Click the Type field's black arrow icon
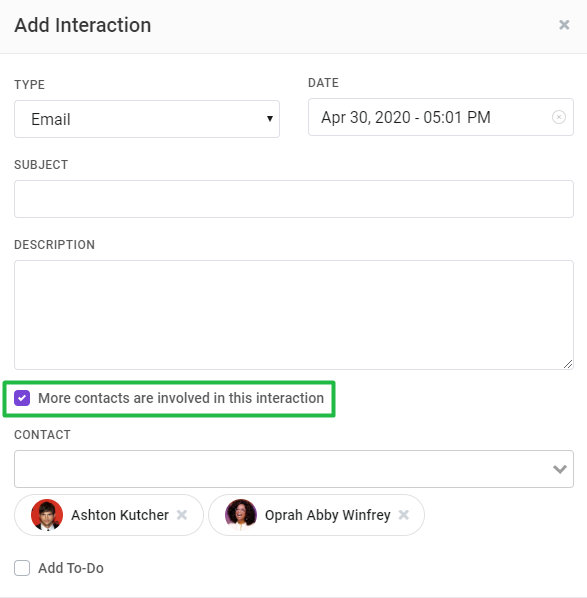This screenshot has height=598, width=587. [270, 119]
